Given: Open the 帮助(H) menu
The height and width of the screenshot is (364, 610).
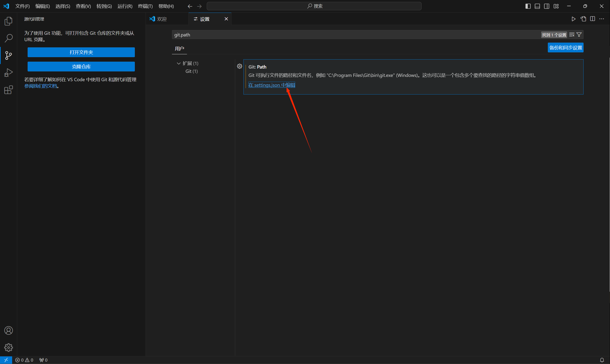Looking at the screenshot, I should click(166, 6).
